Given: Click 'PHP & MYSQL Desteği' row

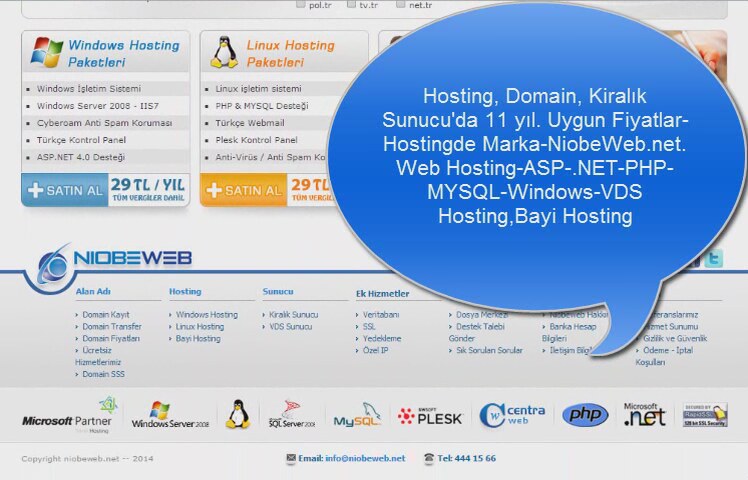Looking at the screenshot, I should 272,106.
